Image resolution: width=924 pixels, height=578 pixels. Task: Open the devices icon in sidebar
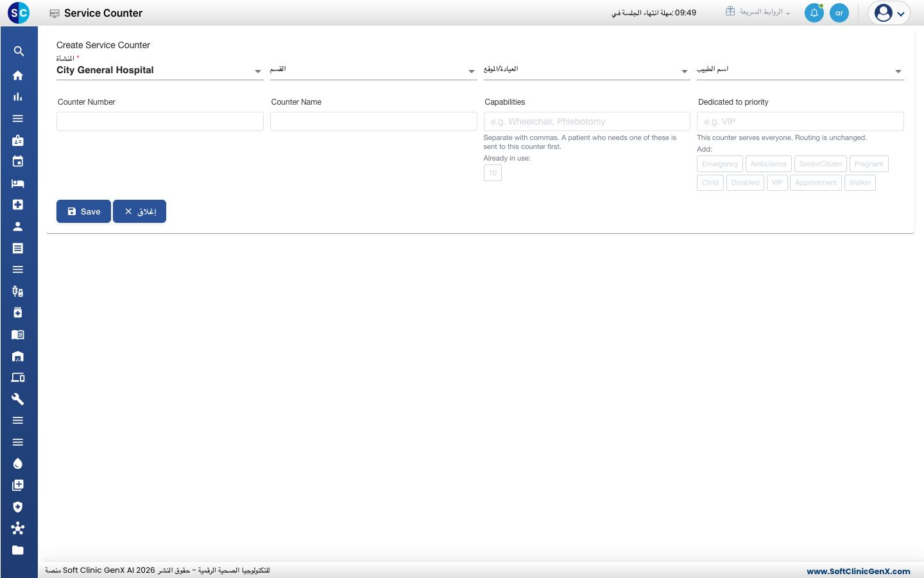coord(18,378)
